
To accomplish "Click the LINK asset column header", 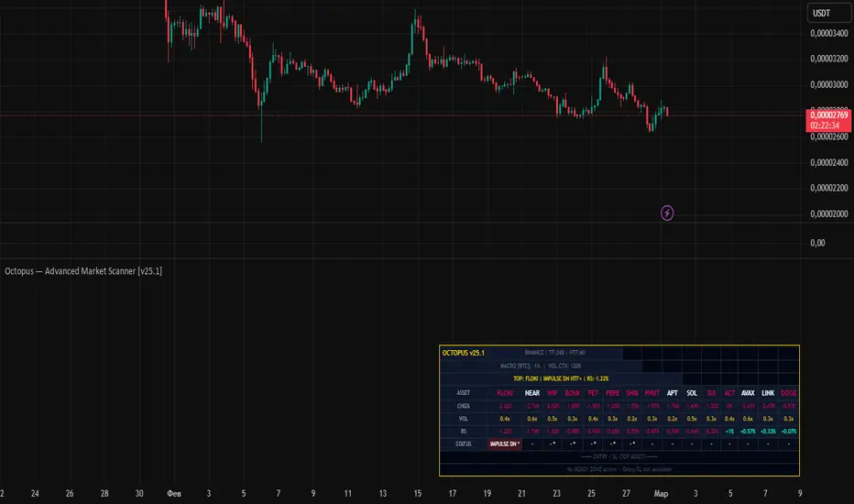I will (x=768, y=393).
